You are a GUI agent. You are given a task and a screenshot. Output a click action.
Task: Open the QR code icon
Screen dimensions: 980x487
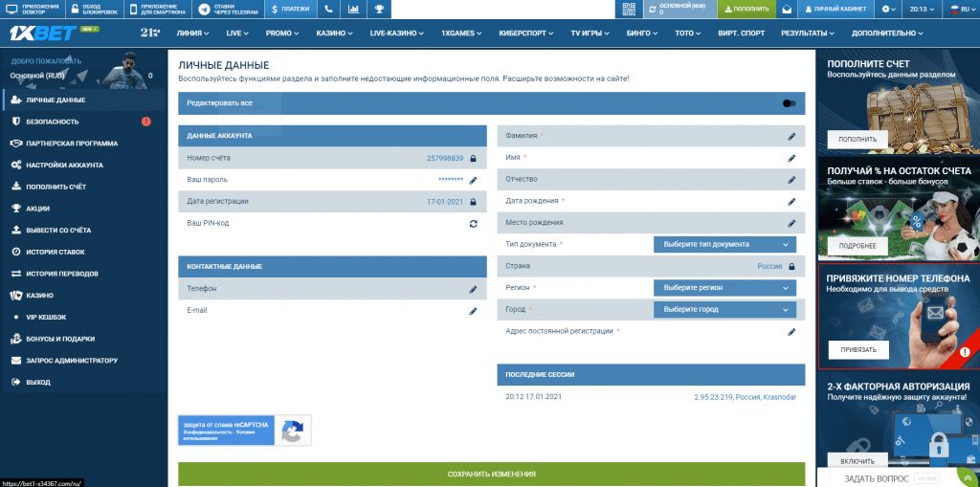click(x=629, y=10)
